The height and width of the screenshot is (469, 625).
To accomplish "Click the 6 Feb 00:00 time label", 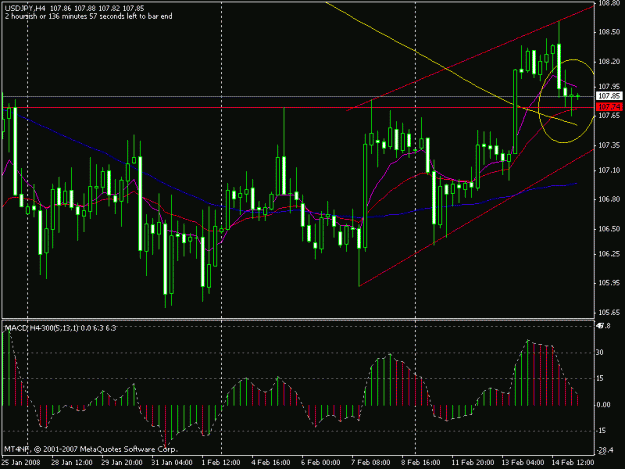I will [x=321, y=463].
